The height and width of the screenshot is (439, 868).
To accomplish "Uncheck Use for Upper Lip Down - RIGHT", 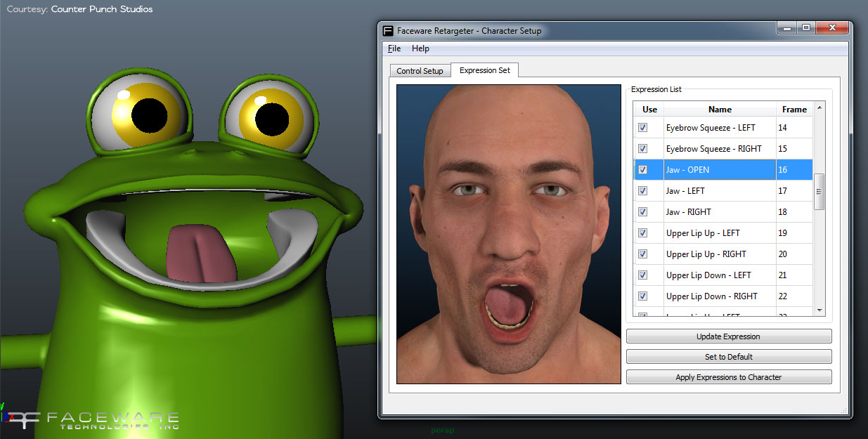I will 642,296.
